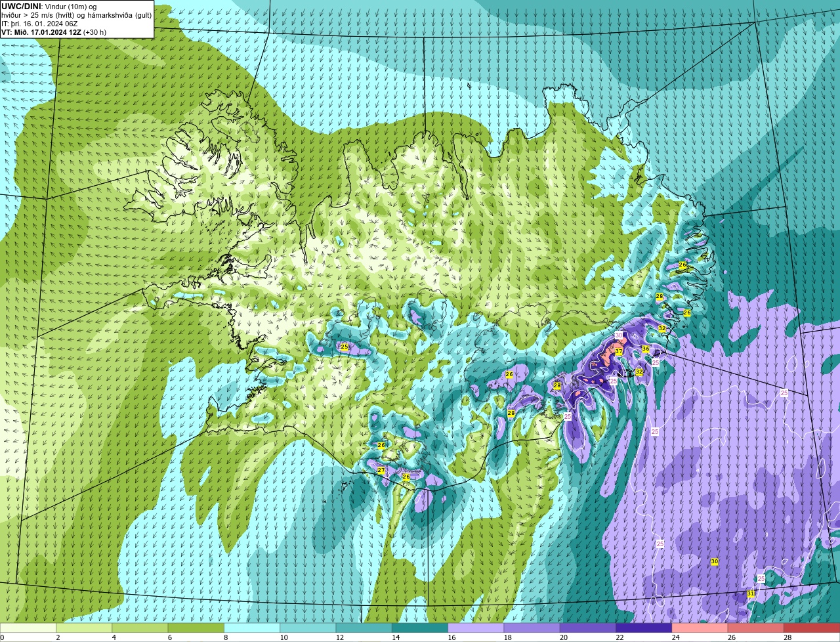Image resolution: width=840 pixels, height=642 pixels.
Task: Click the white 30 gust contour label
Action: click(619, 335)
